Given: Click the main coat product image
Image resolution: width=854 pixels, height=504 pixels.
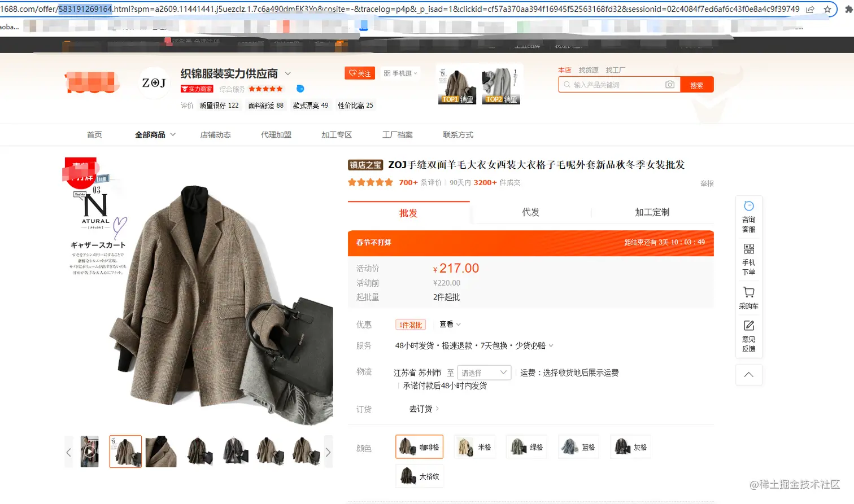Looking at the screenshot, I should (199, 291).
